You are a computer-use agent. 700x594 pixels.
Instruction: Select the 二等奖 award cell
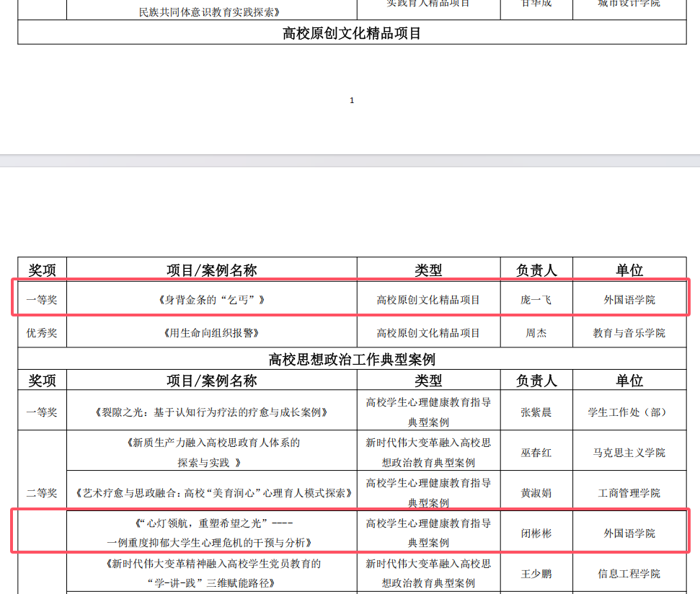tap(42, 493)
